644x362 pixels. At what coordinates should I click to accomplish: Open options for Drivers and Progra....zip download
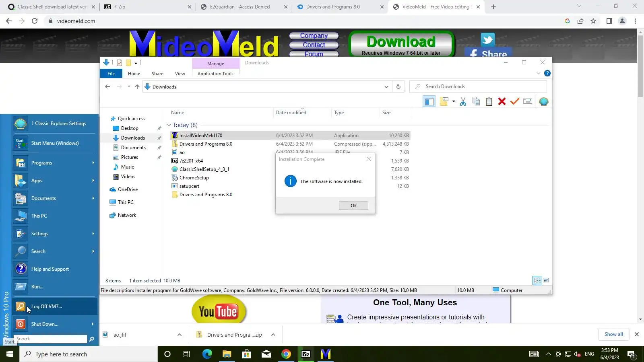(273, 335)
